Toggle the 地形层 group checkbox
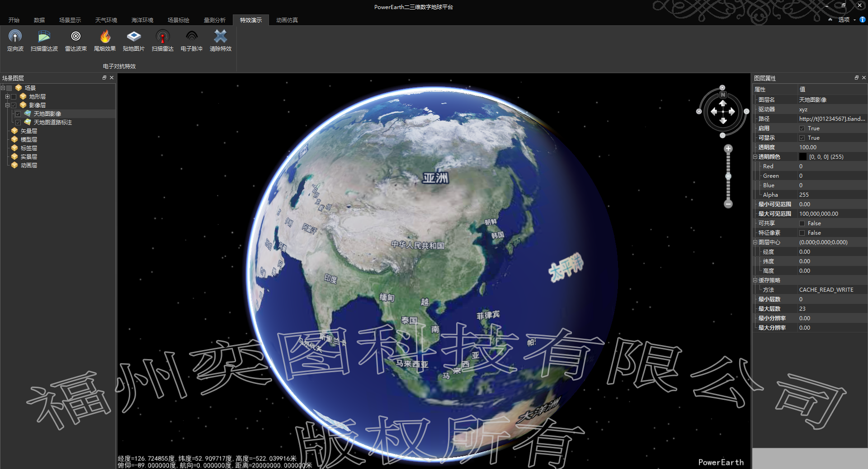This screenshot has height=469, width=868. tap(14, 97)
